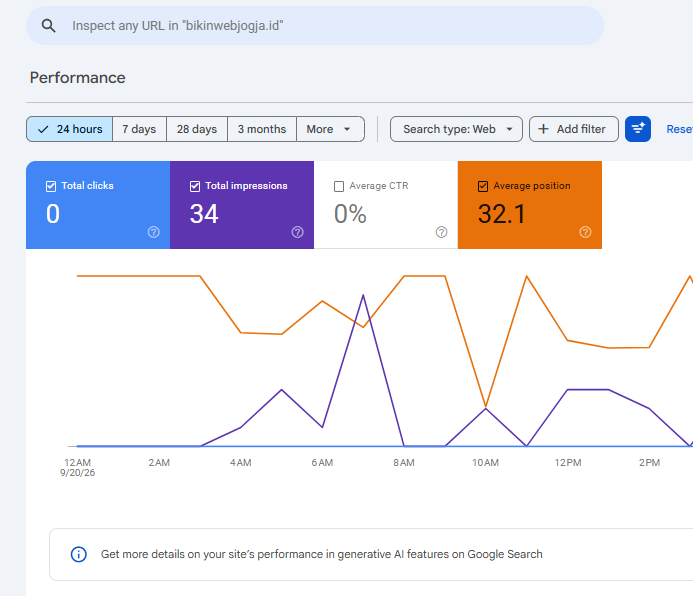This screenshot has height=596, width=693.
Task: Open help icon on Total clicks card
Action: pos(153,232)
